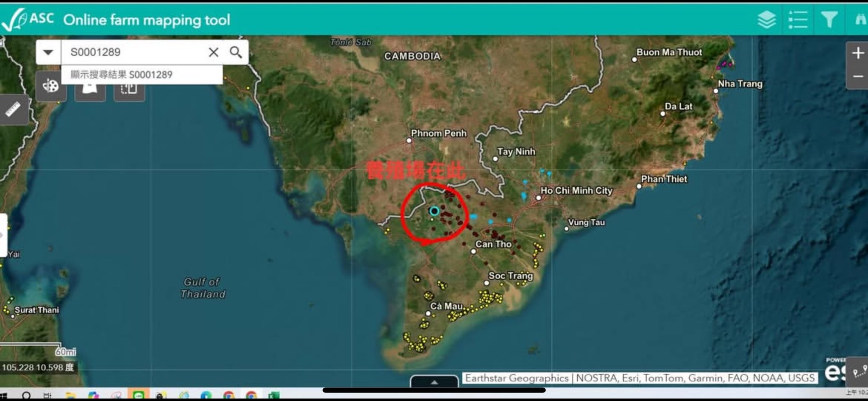The image size is (868, 401).
Task: Clear the S0001289 search text
Action: coord(214,52)
